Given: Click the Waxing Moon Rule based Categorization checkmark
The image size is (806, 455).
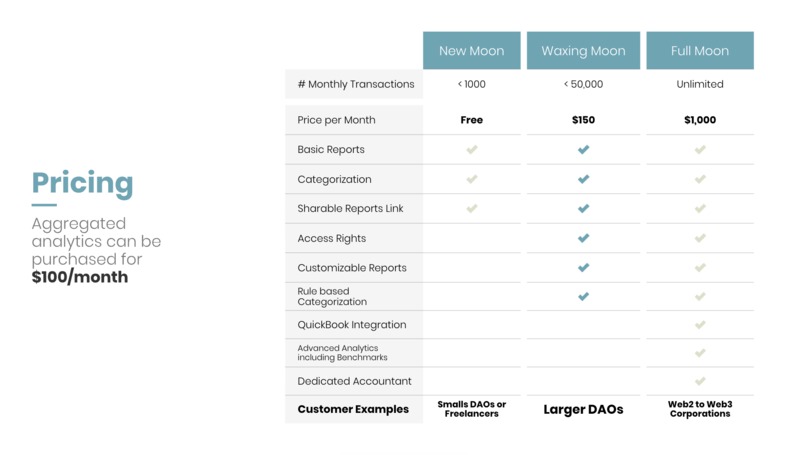Looking at the screenshot, I should point(583,296).
